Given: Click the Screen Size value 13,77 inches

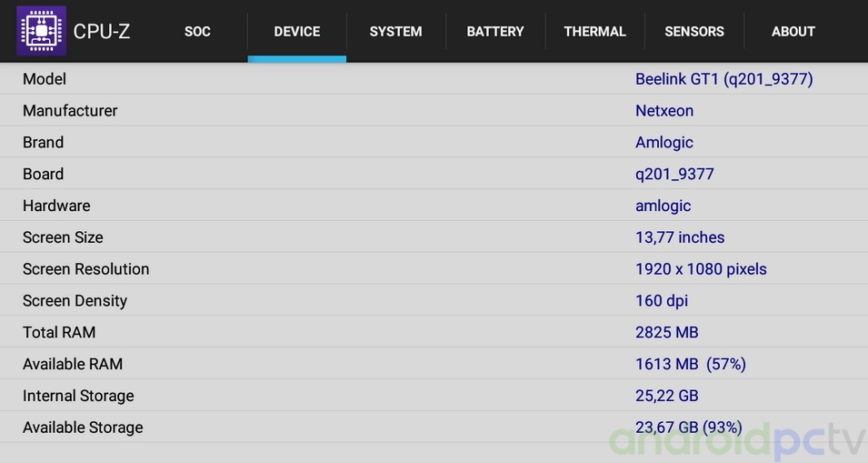Looking at the screenshot, I should pyautogui.click(x=680, y=237).
